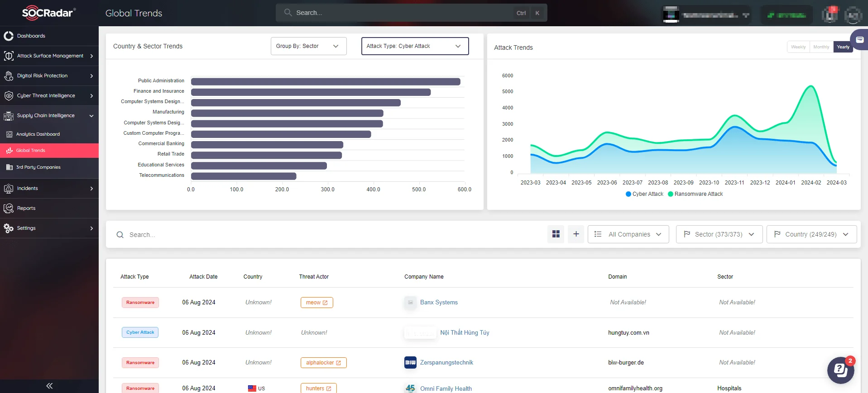
Task: Toggle Ransomware Attack legend series
Action: coord(695,194)
